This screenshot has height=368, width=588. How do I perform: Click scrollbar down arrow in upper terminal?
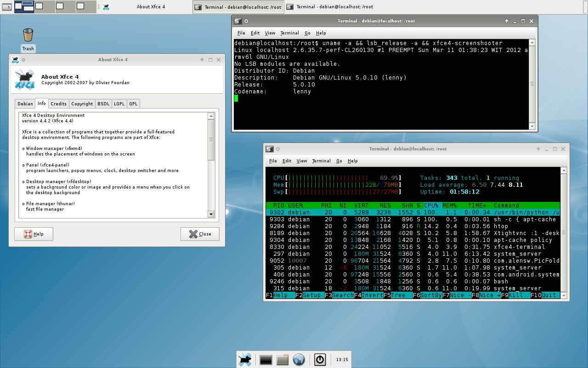click(532, 126)
